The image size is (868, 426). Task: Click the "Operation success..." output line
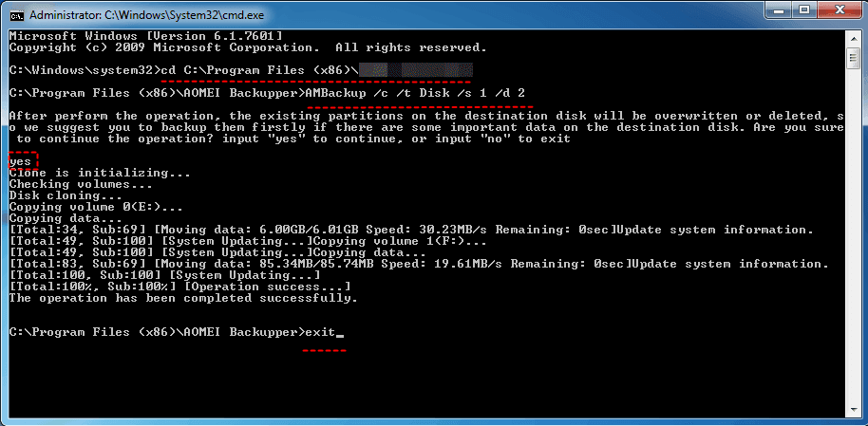(x=266, y=287)
